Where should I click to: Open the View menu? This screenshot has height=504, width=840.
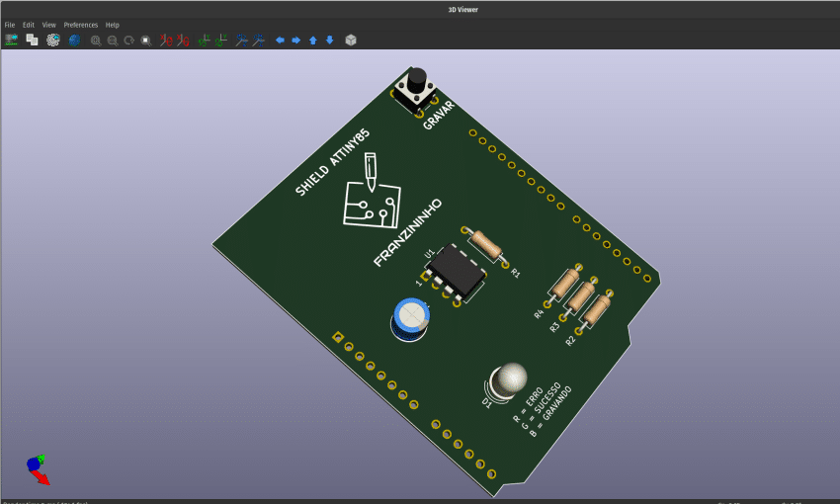pos(48,25)
